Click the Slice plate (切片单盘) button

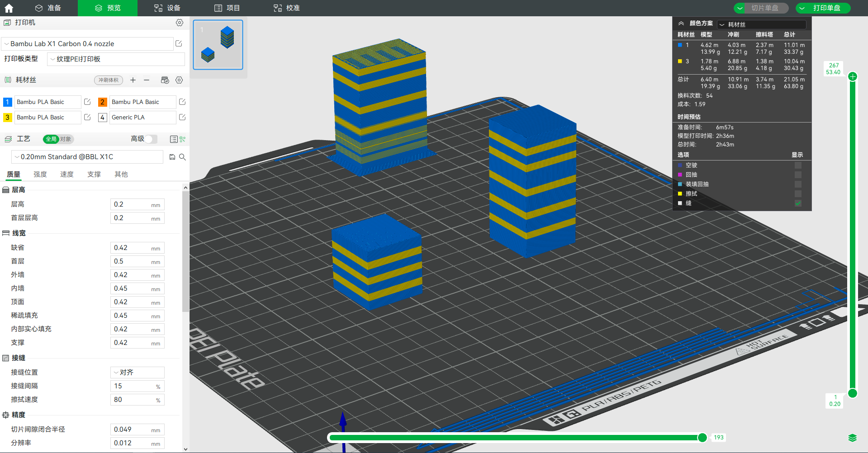pyautogui.click(x=765, y=8)
